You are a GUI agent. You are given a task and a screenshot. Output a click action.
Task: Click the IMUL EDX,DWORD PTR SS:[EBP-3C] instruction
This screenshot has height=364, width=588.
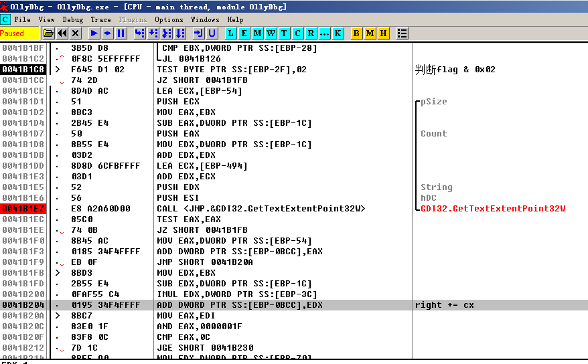(237, 294)
